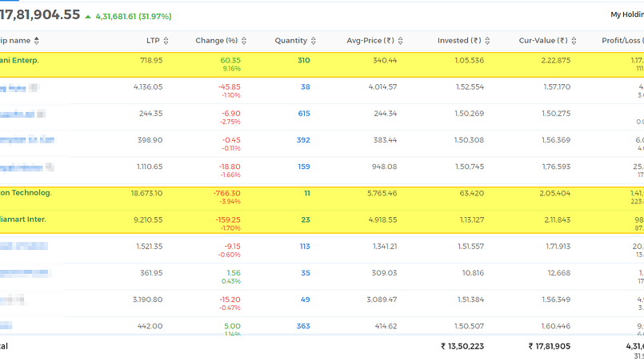644x362 pixels.
Task: Select LTP value 18,673.10
Action: tap(146, 193)
